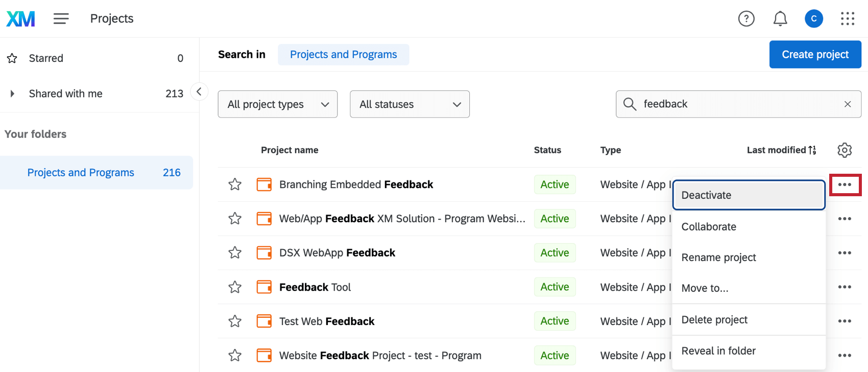Image resolution: width=868 pixels, height=372 pixels.
Task: Open the user account avatar menu
Action: pos(813,19)
